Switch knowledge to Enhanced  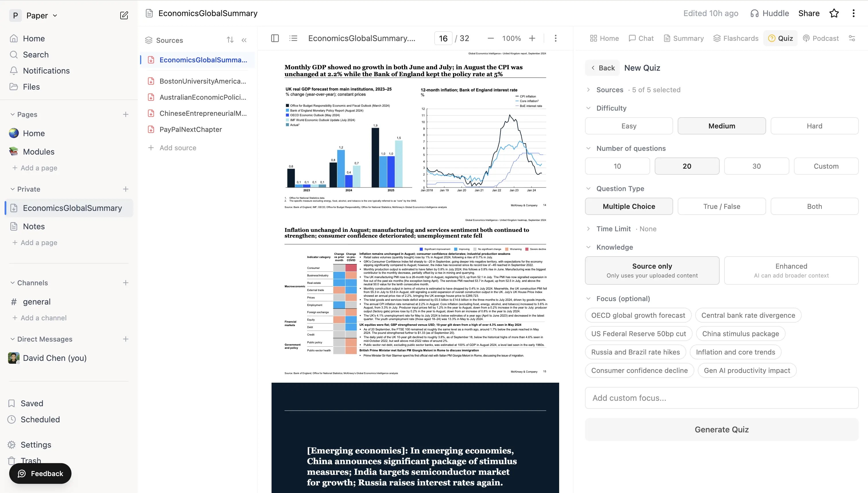(x=791, y=271)
